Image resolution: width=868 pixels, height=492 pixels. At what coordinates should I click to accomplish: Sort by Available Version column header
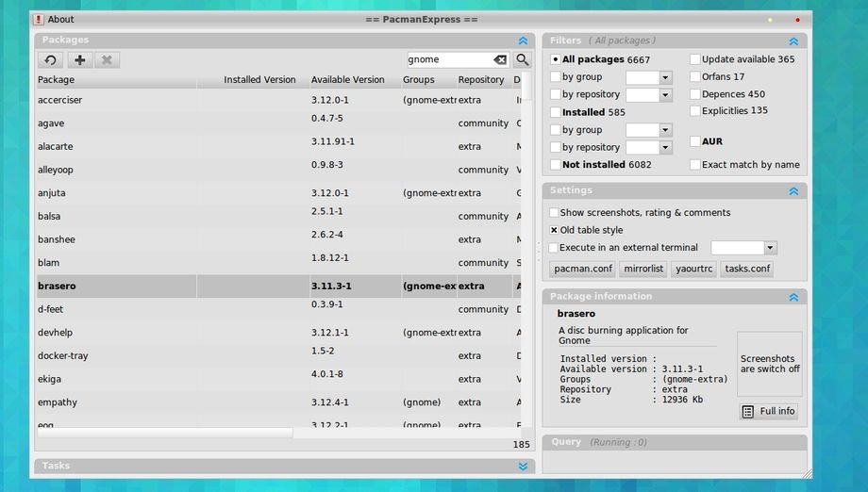[x=347, y=80]
